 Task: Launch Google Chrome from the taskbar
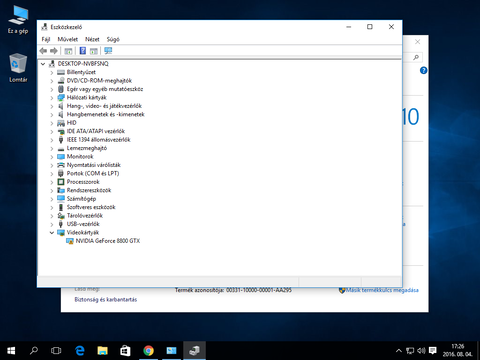click(x=148, y=351)
